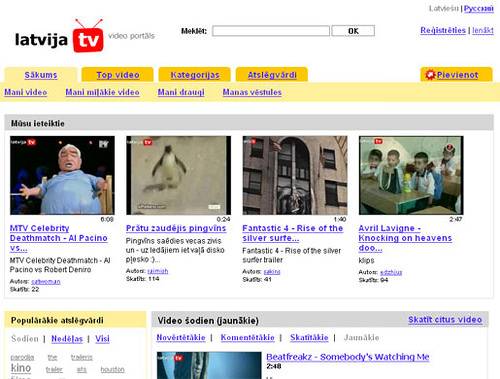Open Mani video submenu link
500x379 pixels.
pos(26,92)
